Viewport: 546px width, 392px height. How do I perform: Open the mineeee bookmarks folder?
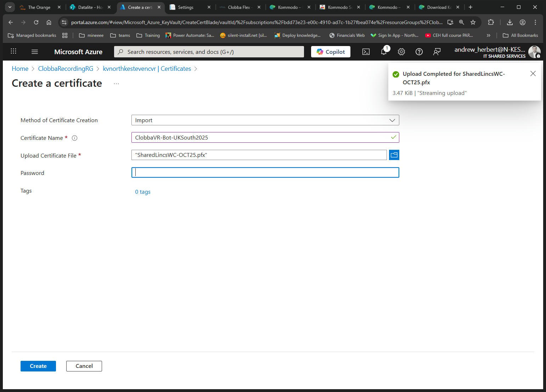[x=91, y=35]
